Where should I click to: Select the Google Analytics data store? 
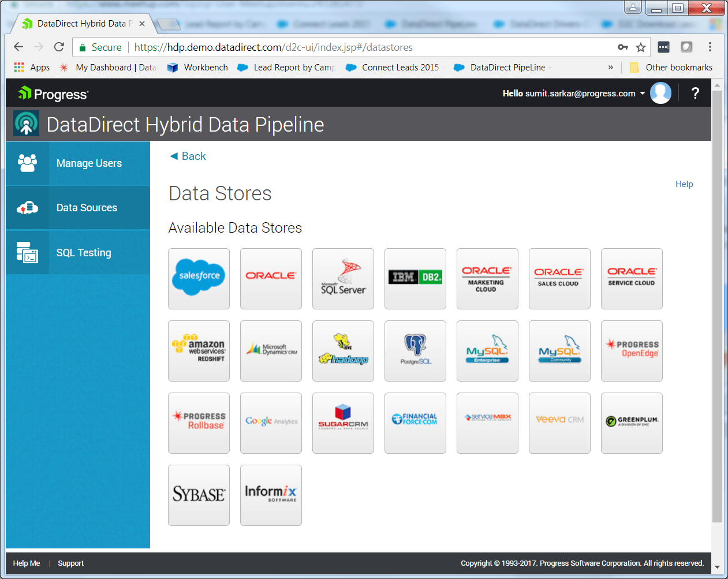pyautogui.click(x=271, y=423)
